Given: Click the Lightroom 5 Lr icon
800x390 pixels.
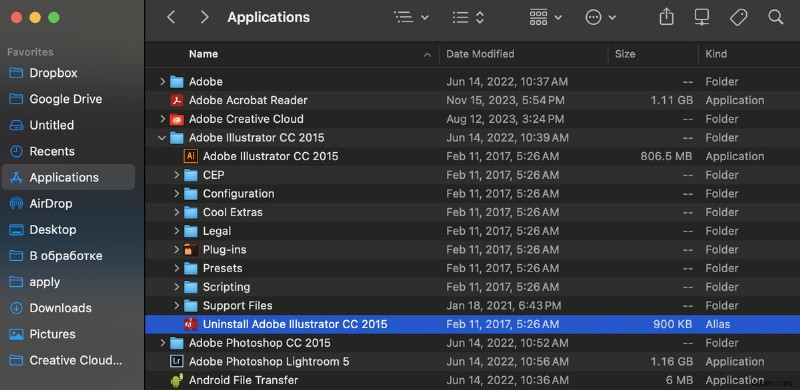Looking at the screenshot, I should tap(177, 361).
